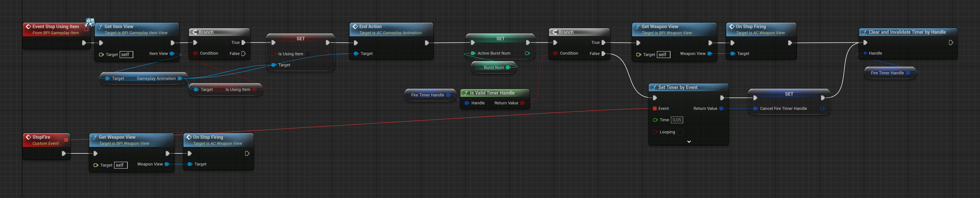Click the exec output of Clear and Invalidate Timer by Handle
The height and width of the screenshot is (198, 980).
[951, 43]
